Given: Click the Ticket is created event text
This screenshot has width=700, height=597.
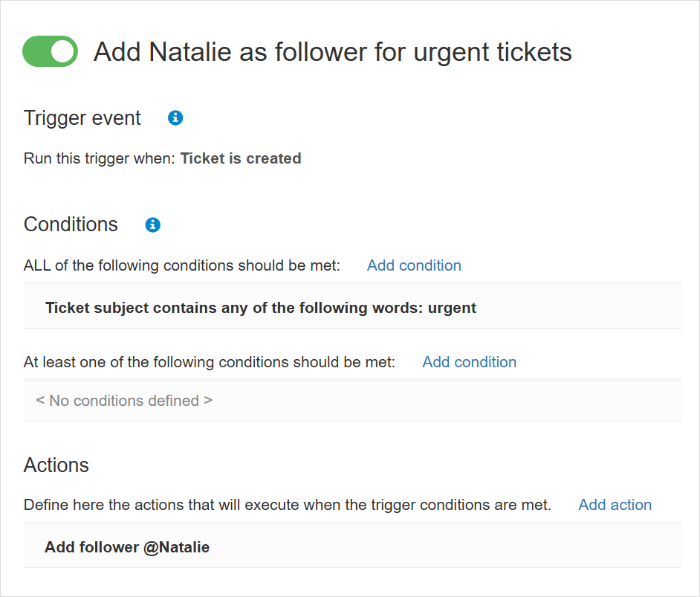Looking at the screenshot, I should [x=241, y=158].
